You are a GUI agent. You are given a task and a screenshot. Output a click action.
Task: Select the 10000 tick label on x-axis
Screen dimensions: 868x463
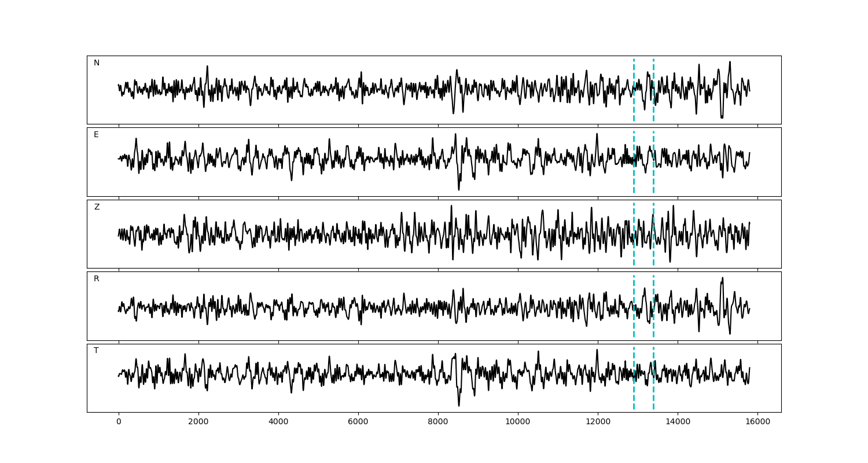[x=517, y=422]
